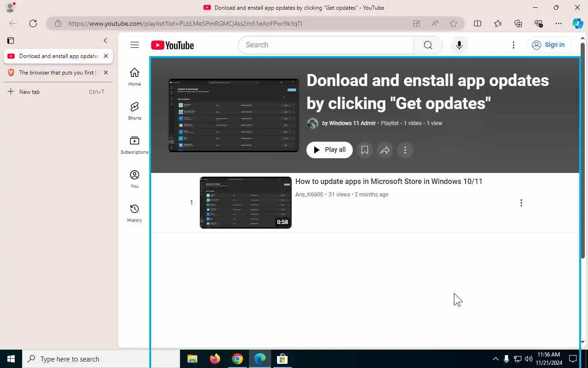Click the page vertical scrollbar
Viewport: 588px width, 368px height.
(583, 149)
